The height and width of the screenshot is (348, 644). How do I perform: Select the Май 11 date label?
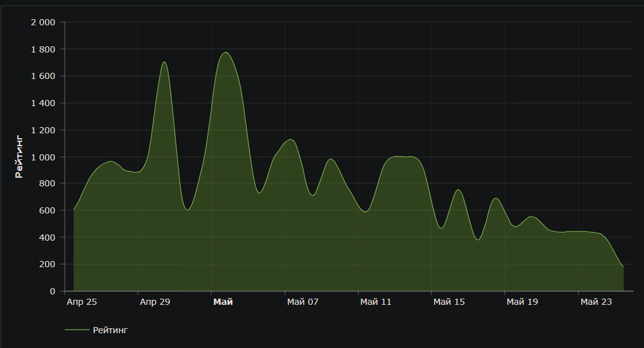pyautogui.click(x=376, y=302)
